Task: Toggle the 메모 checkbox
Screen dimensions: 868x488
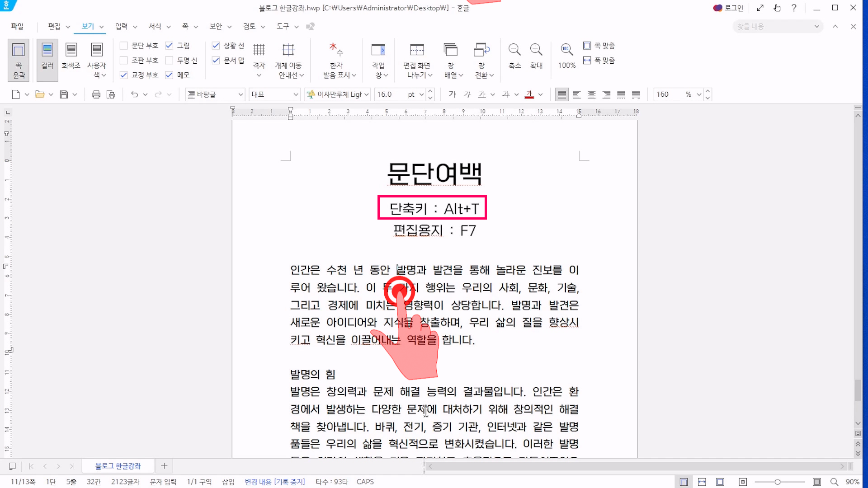Action: point(169,75)
